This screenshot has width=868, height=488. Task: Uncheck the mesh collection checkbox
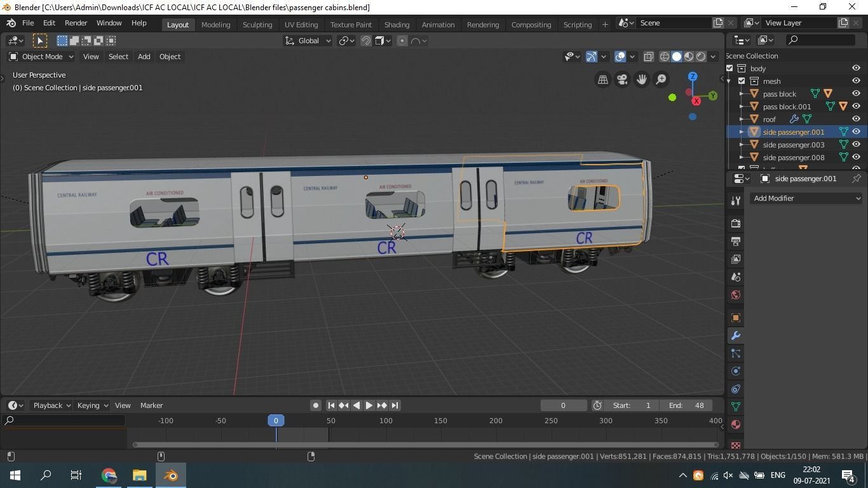tap(742, 81)
